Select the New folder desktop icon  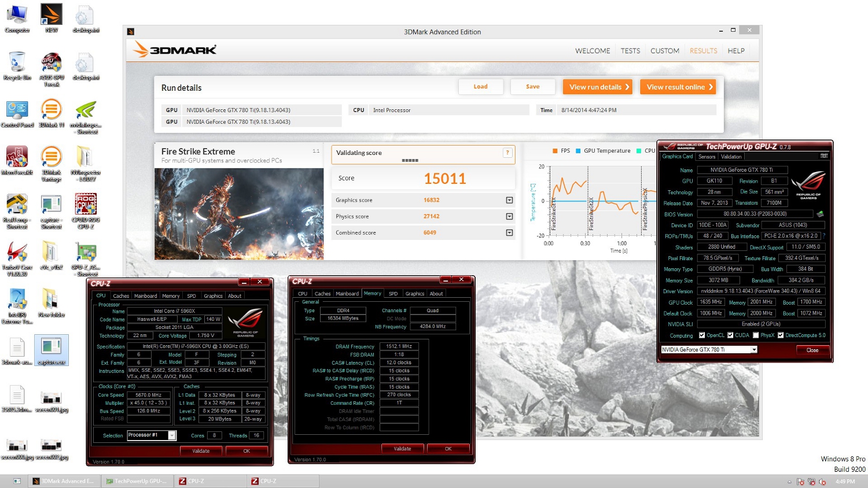tap(51, 303)
